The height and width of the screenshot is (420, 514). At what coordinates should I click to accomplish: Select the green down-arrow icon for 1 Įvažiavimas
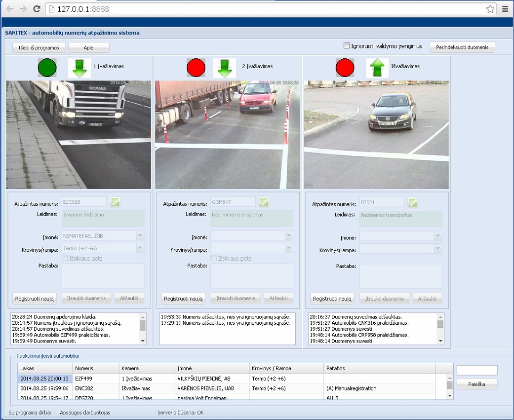pos(79,68)
